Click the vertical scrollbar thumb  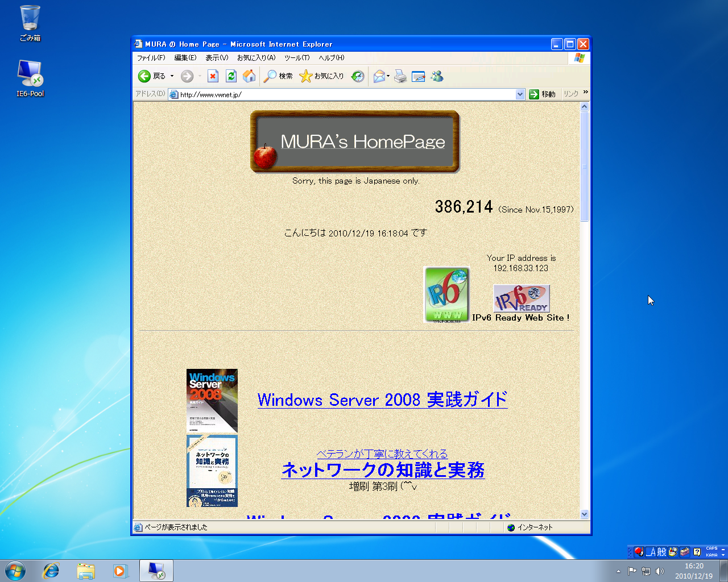(x=584, y=167)
